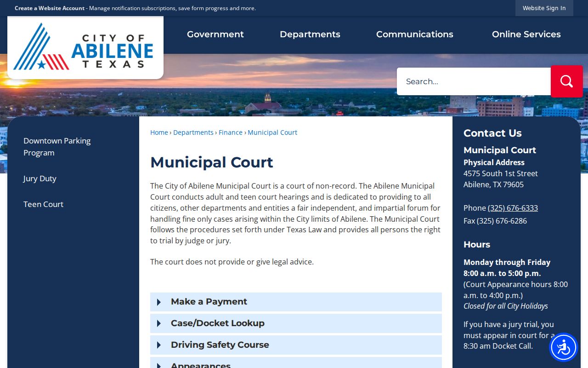Focus the Search input field

pos(474,81)
